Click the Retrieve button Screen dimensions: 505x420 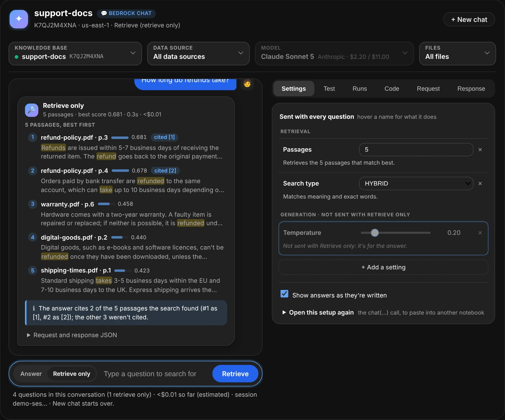pyautogui.click(x=235, y=374)
